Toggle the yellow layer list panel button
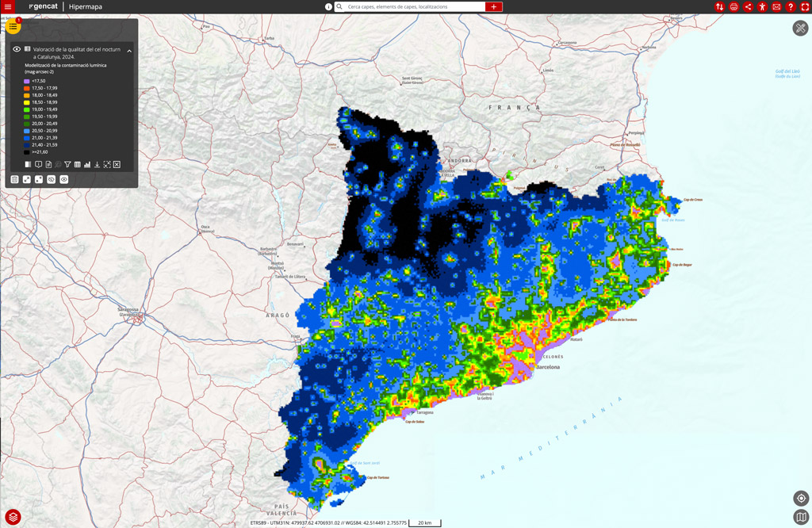Image resolution: width=812 pixels, height=528 pixels. [x=13, y=27]
